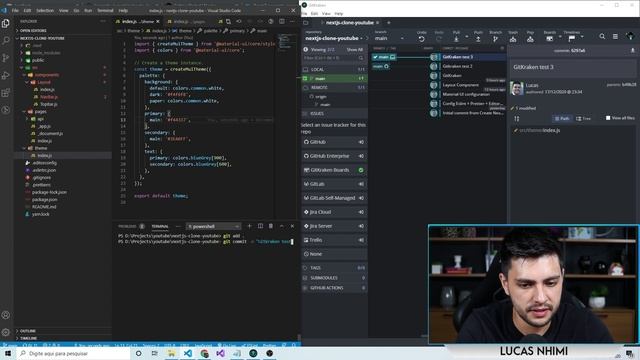Image resolution: width=640 pixels, height=360 pixels.
Task: Collapse NEXTJS-CLONE-YOUTUBE project root
Action: [63, 38]
